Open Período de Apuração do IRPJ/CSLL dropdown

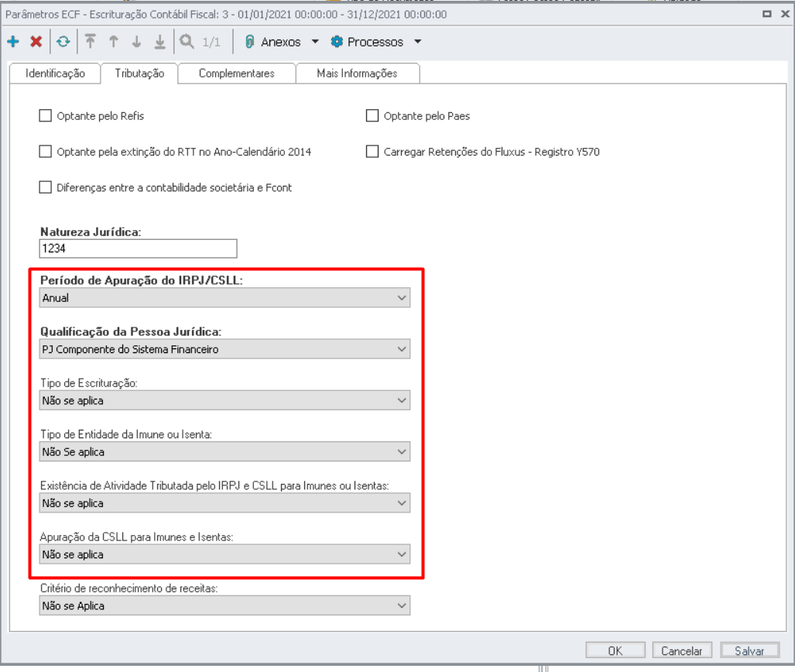tap(224, 298)
